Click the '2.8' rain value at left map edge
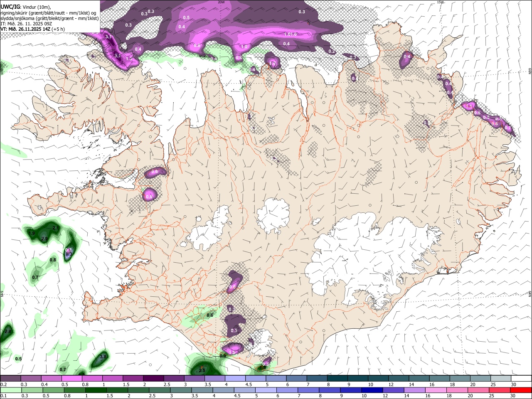Viewport: 532px width, 399px height. pos(8,331)
